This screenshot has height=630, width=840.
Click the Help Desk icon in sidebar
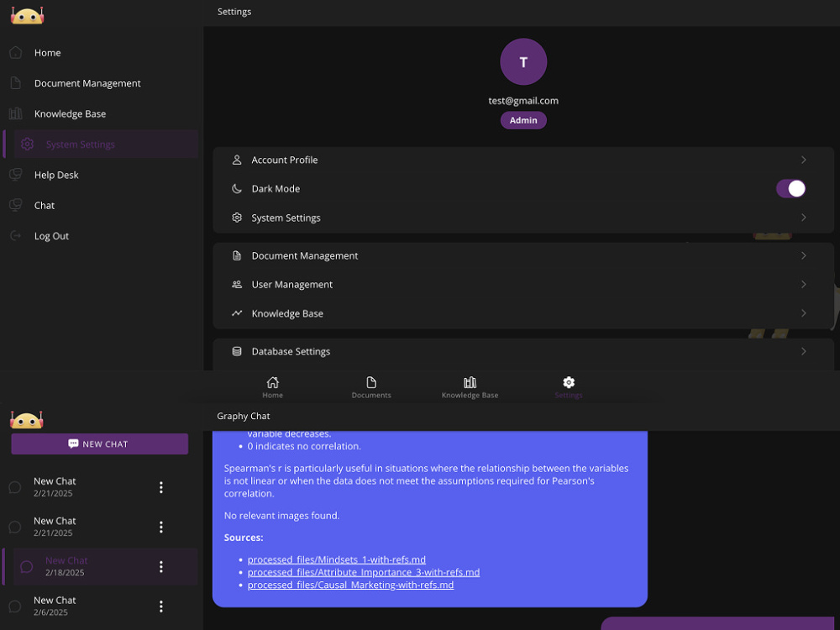click(15, 175)
